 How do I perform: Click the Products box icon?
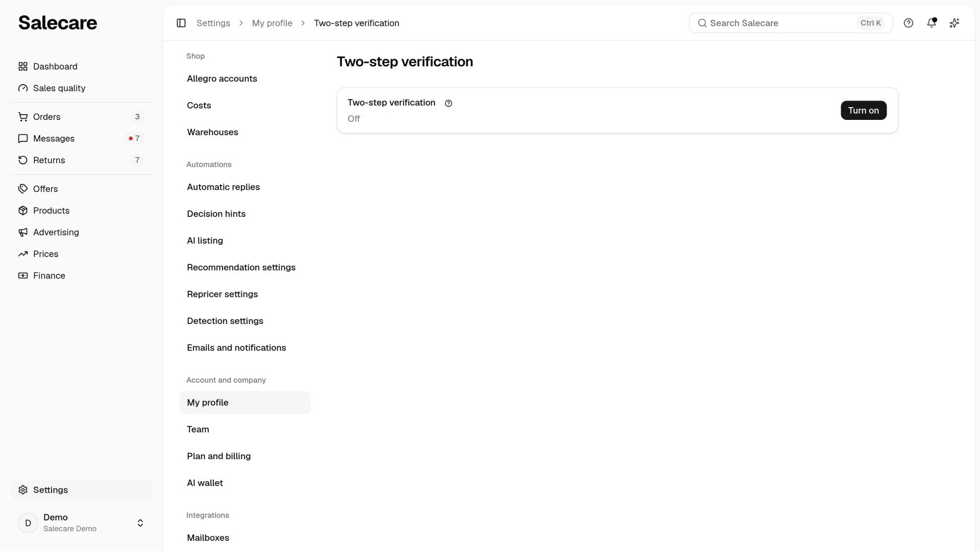(x=23, y=211)
